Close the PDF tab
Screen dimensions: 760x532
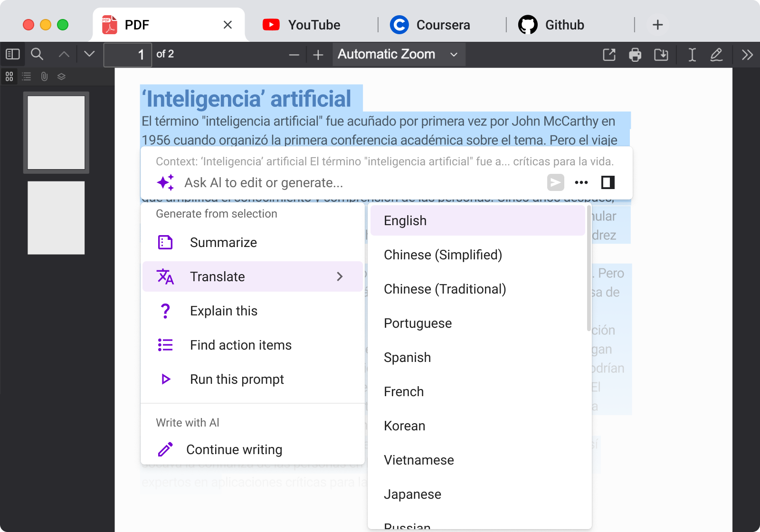click(228, 25)
